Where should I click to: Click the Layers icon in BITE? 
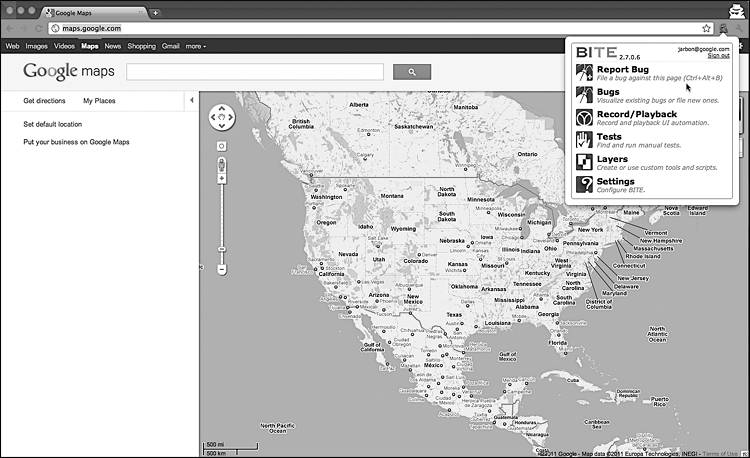click(x=584, y=162)
